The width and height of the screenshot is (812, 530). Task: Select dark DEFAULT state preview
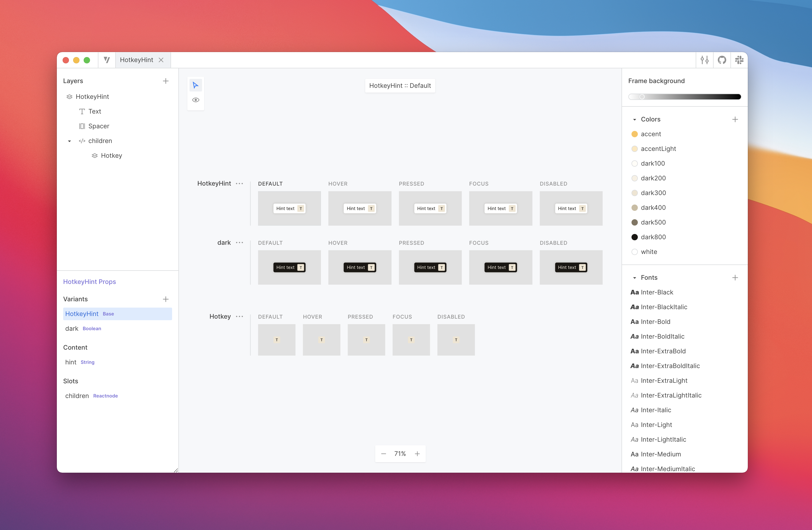(289, 267)
